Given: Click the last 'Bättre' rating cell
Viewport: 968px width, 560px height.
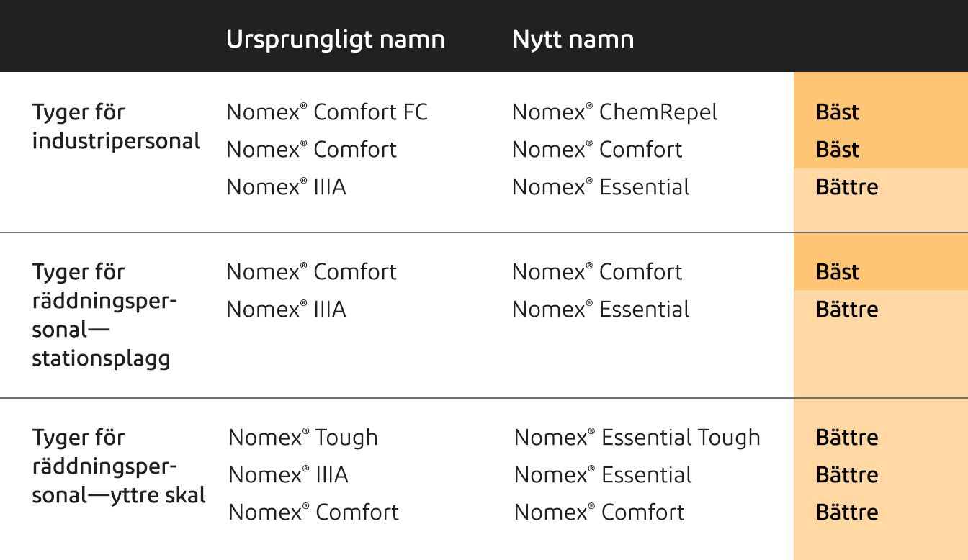Looking at the screenshot, I should tap(847, 512).
